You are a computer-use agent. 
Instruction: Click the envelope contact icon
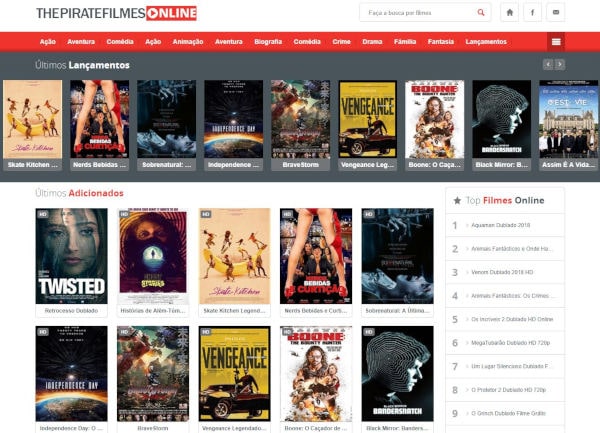(x=556, y=13)
